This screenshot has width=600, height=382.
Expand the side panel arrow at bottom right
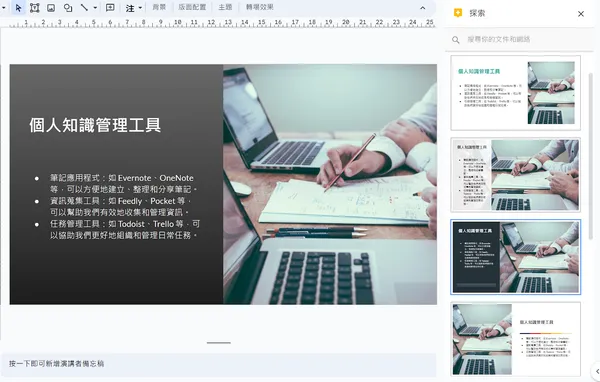coord(597,371)
